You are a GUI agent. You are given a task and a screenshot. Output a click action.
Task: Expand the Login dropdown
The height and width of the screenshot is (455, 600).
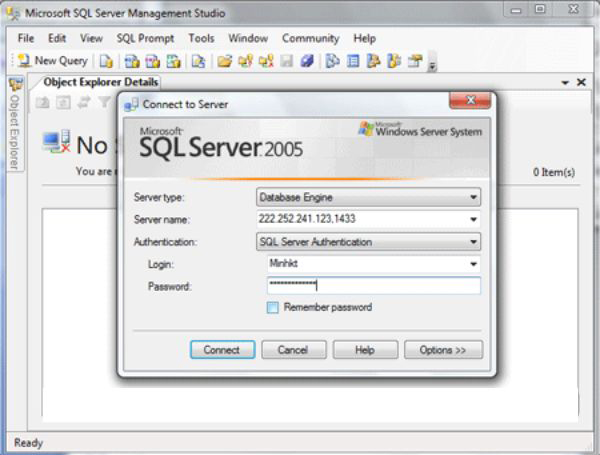click(472, 264)
